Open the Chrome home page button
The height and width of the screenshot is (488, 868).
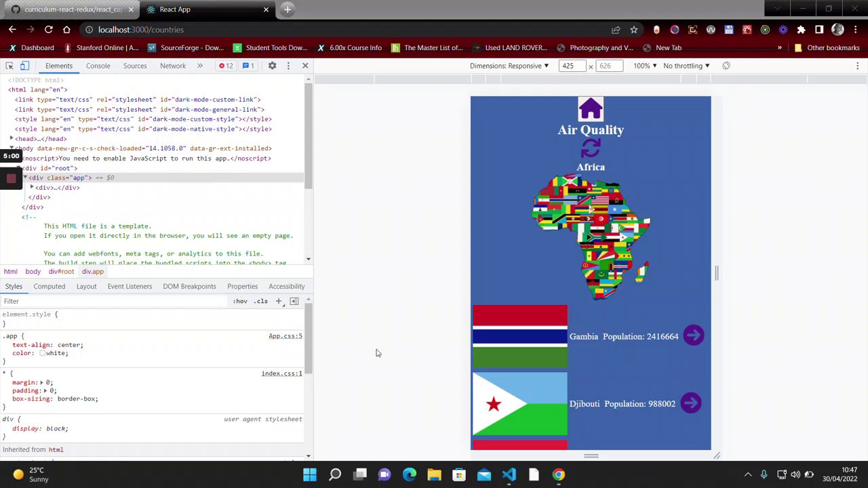(x=66, y=30)
